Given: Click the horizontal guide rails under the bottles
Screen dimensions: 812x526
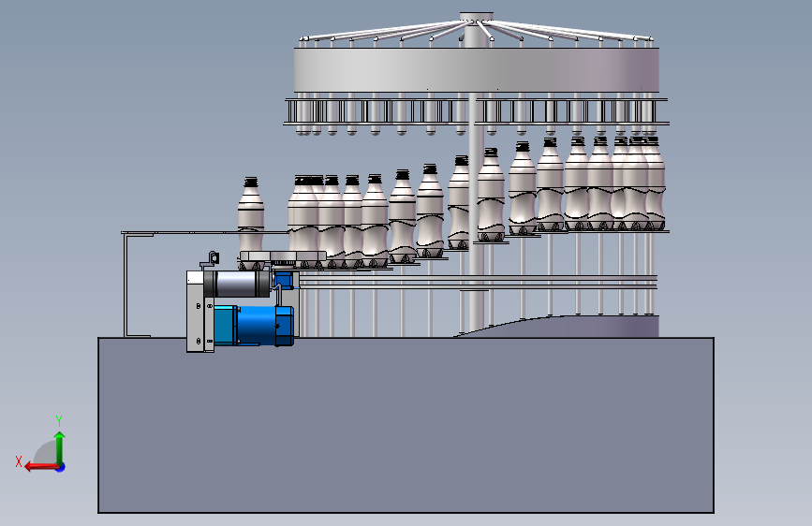Looking at the screenshot, I should (478, 281).
